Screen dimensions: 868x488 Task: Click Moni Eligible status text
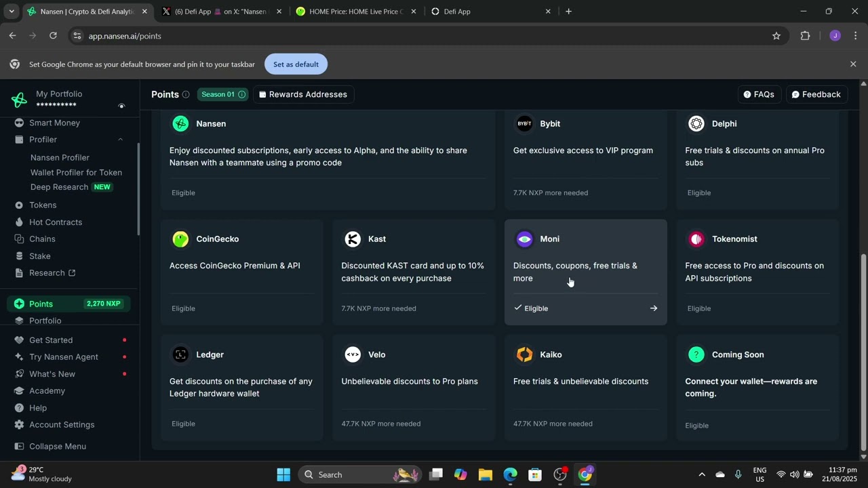536,308
